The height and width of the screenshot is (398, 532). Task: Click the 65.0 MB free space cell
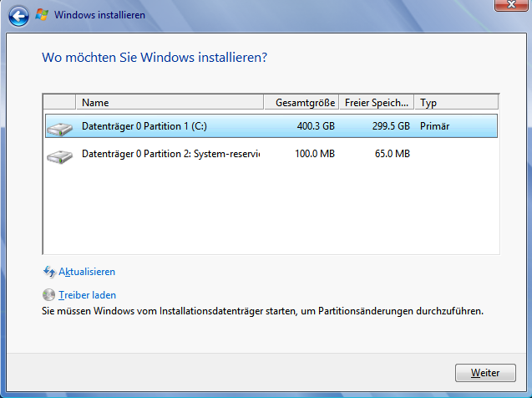point(393,154)
